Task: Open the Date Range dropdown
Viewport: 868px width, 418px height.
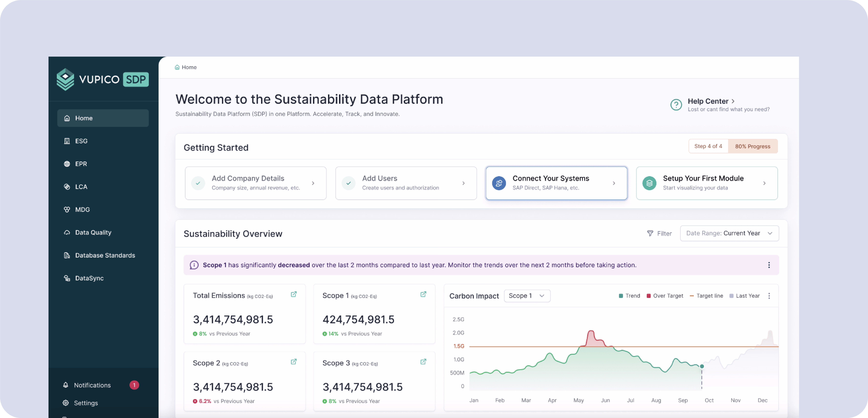Action: [x=729, y=233]
